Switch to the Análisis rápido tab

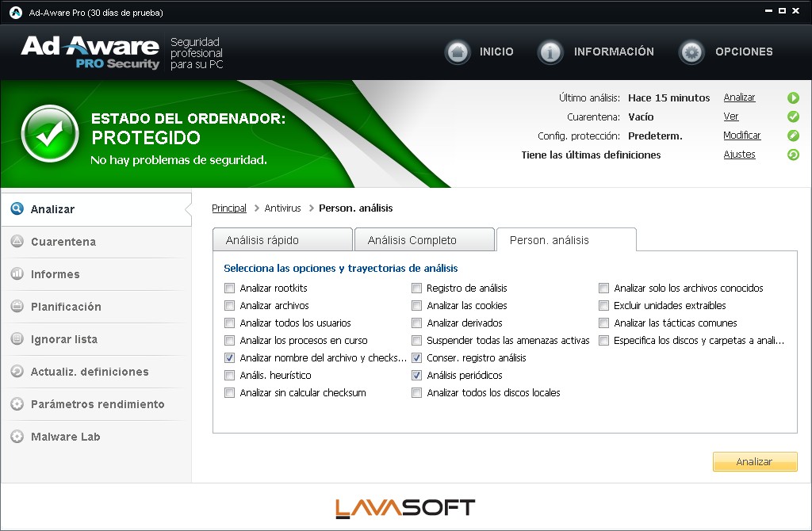tap(283, 239)
